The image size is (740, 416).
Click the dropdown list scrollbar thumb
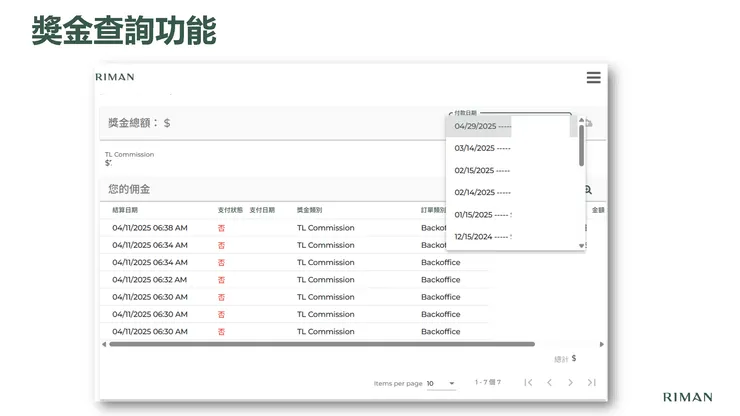(581, 145)
